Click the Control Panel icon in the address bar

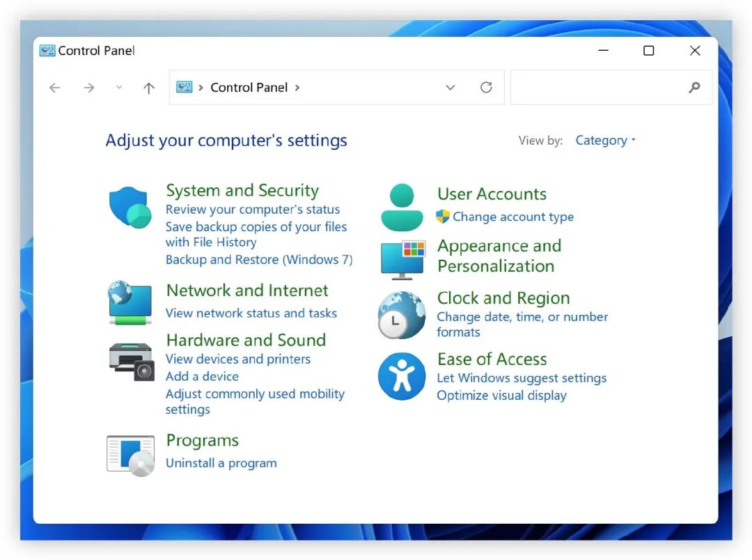185,87
